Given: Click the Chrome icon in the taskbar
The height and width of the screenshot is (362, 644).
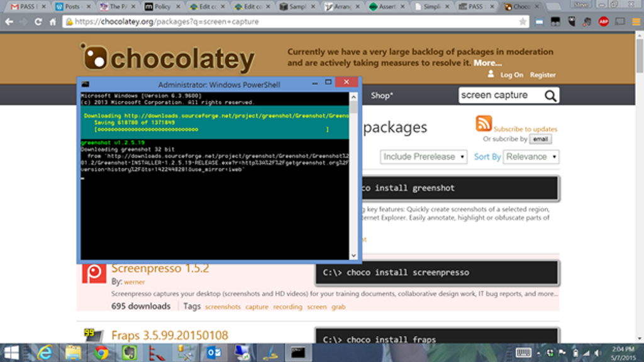Looking at the screenshot, I should click(x=101, y=353).
